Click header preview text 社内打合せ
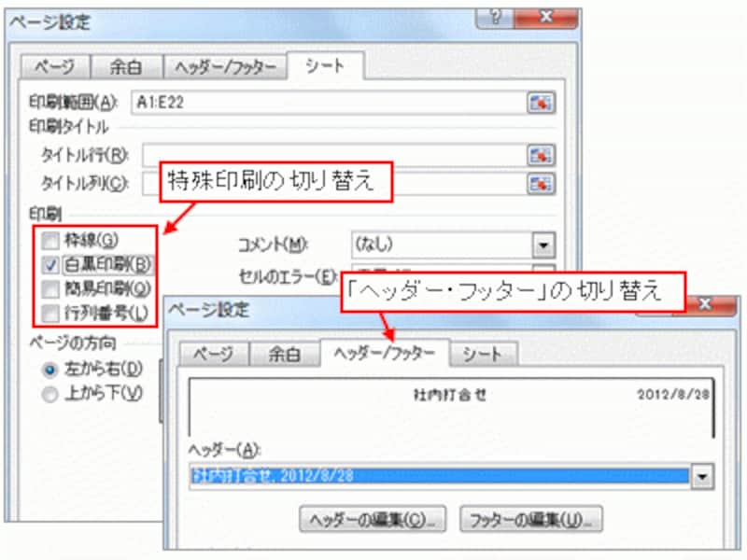The image size is (747, 560). (450, 395)
